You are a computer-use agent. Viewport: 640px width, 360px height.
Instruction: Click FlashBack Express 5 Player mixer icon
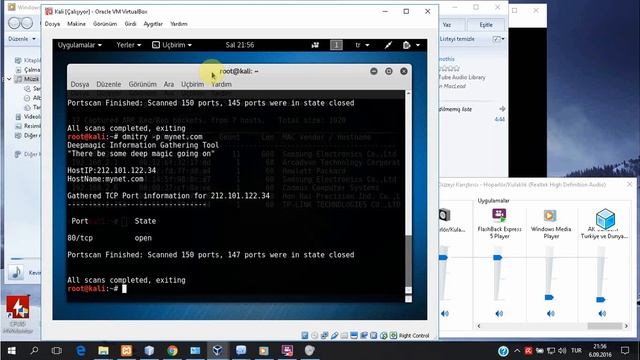coord(499,215)
